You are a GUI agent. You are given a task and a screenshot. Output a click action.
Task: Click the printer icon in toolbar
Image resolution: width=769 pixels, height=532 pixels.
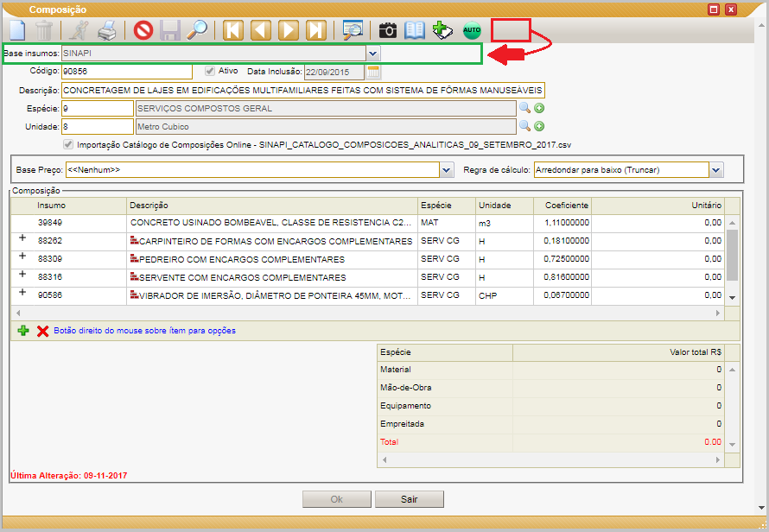click(107, 30)
